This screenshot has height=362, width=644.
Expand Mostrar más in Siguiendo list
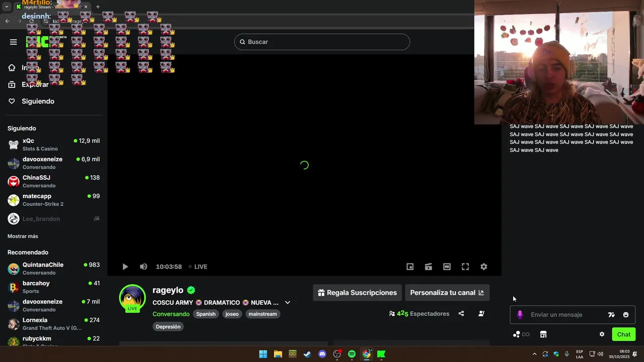click(23, 236)
